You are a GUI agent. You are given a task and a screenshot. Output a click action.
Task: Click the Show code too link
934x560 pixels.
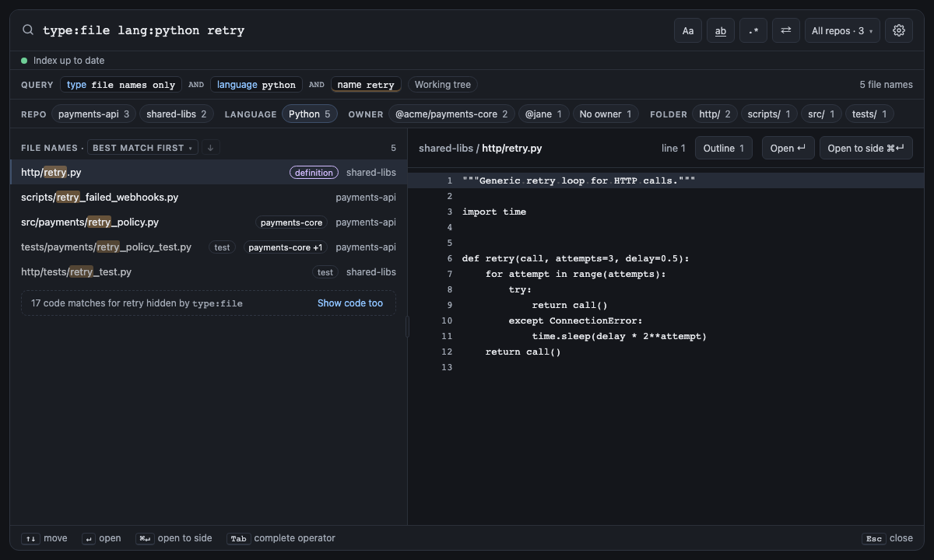pos(350,303)
